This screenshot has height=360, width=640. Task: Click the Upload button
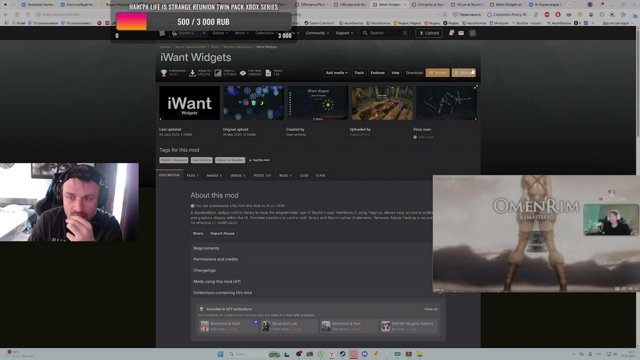[429, 33]
